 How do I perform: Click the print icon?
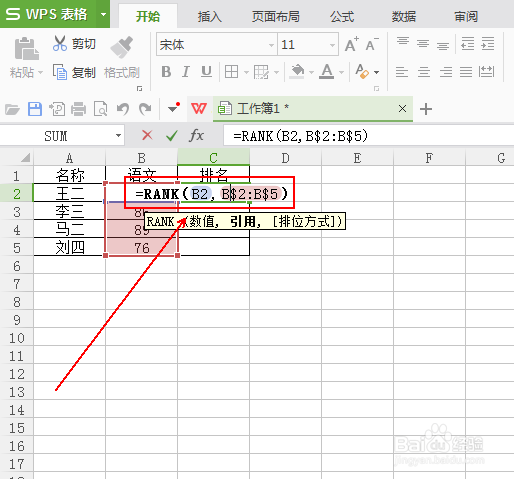(x=79, y=109)
